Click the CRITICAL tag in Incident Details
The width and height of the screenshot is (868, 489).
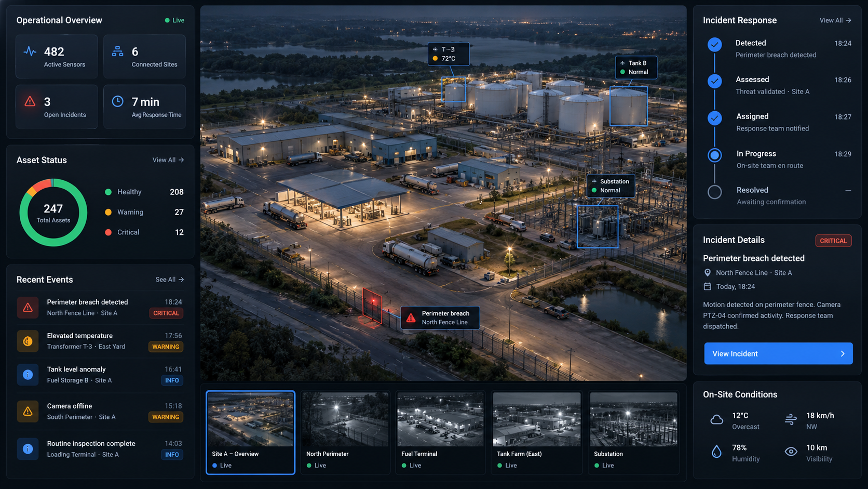[x=833, y=241]
